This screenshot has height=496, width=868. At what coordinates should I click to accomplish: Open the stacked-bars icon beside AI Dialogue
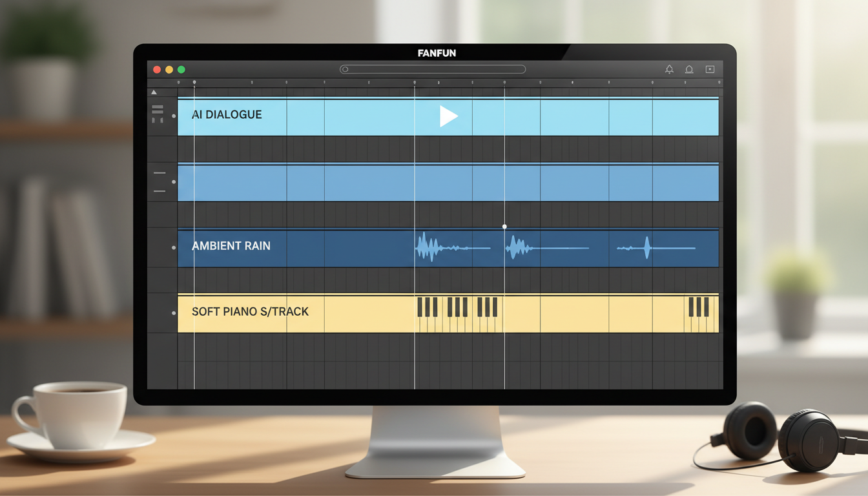click(158, 114)
